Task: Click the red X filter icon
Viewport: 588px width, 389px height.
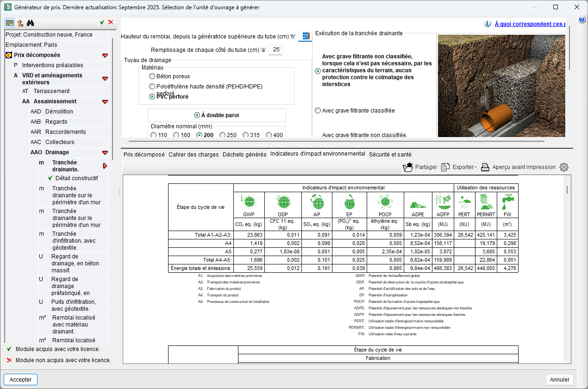Action: click(x=111, y=22)
